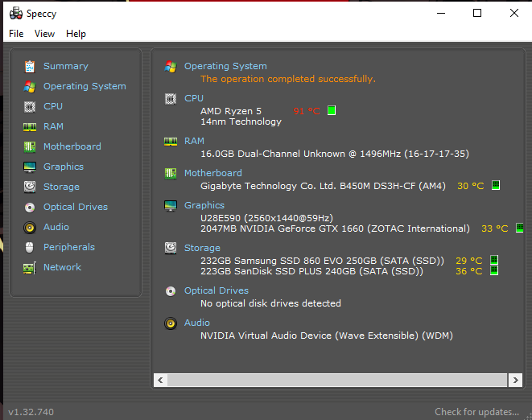Click the Storage drive icon in summary panel
532x420 pixels.
(171, 248)
